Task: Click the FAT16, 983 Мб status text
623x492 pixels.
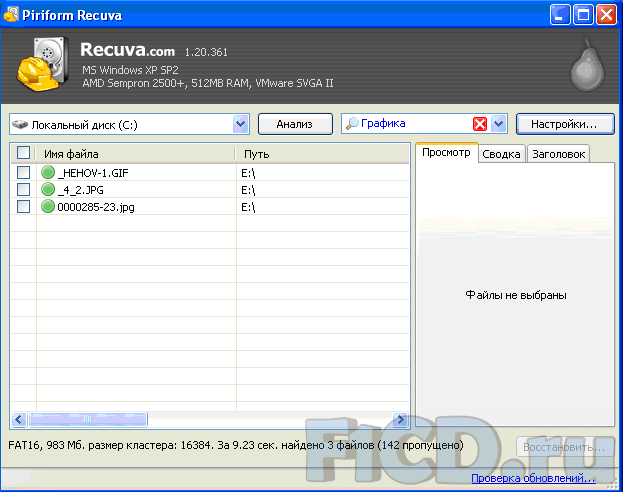Action: (236, 445)
